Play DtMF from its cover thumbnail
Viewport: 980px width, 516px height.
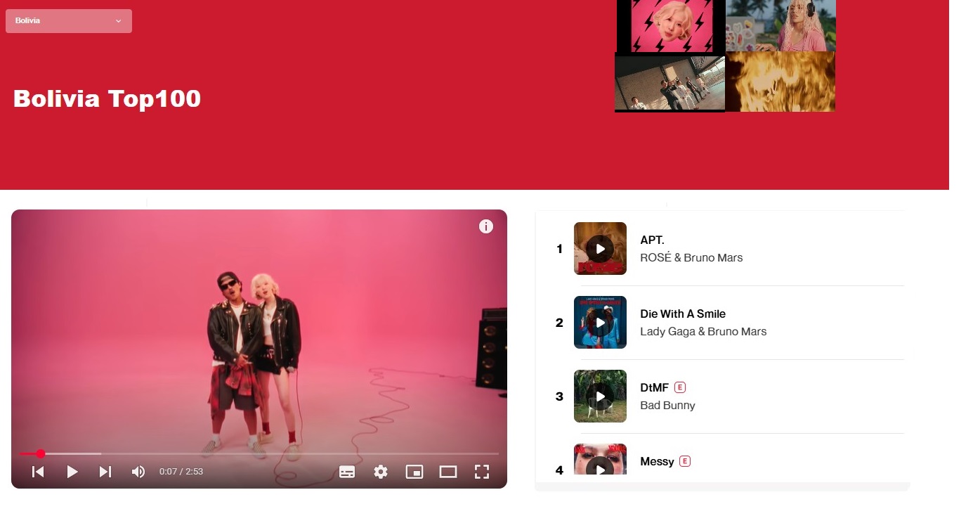tap(600, 396)
